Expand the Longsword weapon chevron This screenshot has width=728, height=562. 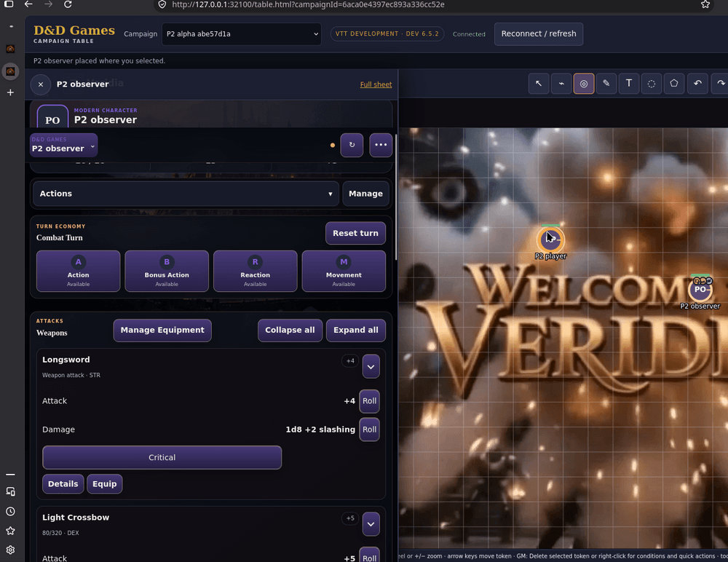click(x=371, y=367)
